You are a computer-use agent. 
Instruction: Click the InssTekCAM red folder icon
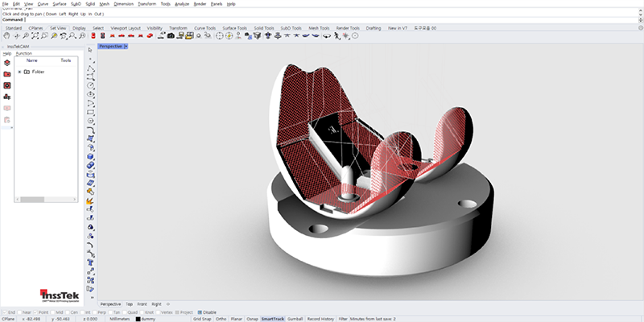pos(7,74)
